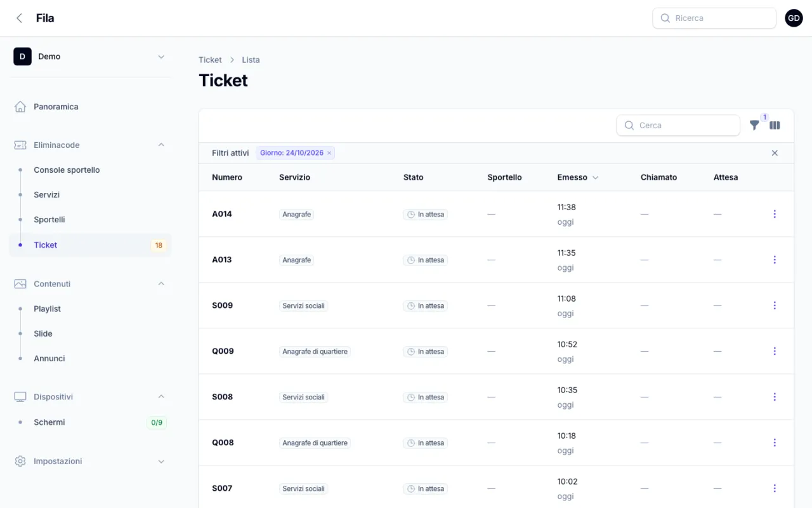This screenshot has width=812, height=508.
Task: Click the Numero column header
Action: click(x=227, y=178)
